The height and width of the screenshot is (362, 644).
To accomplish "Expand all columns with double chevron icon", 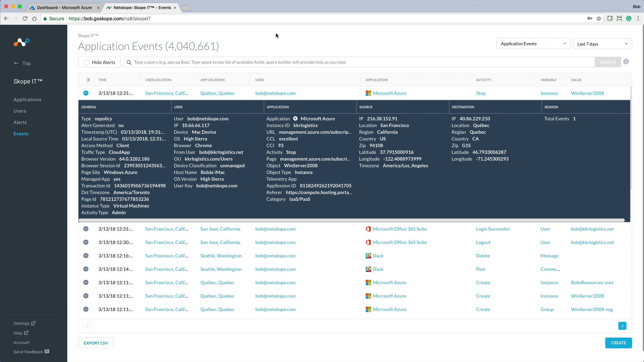I will pyautogui.click(x=88, y=80).
